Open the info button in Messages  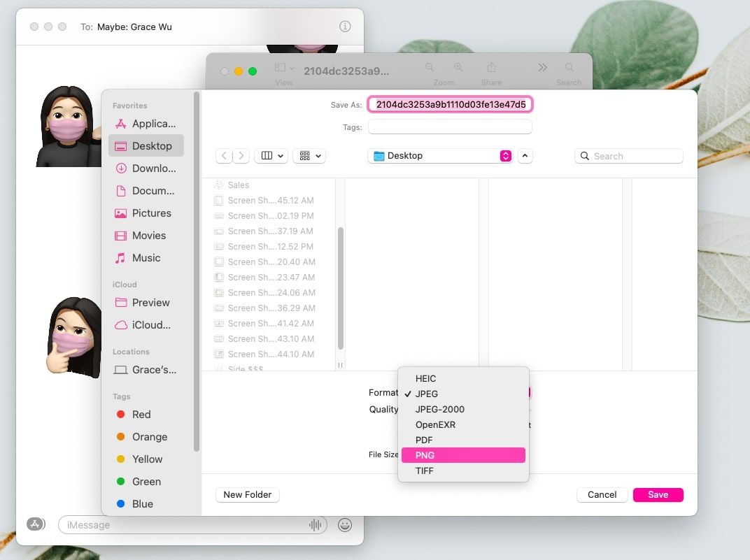click(345, 27)
